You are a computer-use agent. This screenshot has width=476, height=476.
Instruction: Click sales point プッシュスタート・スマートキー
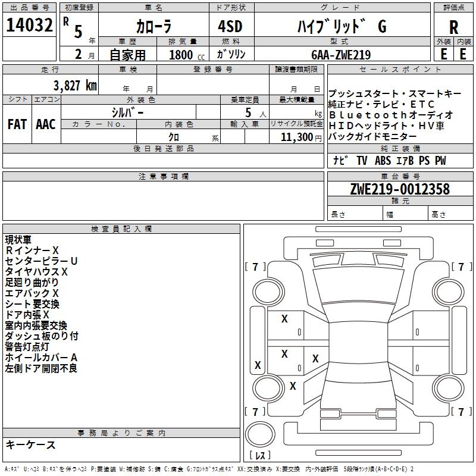[394, 93]
